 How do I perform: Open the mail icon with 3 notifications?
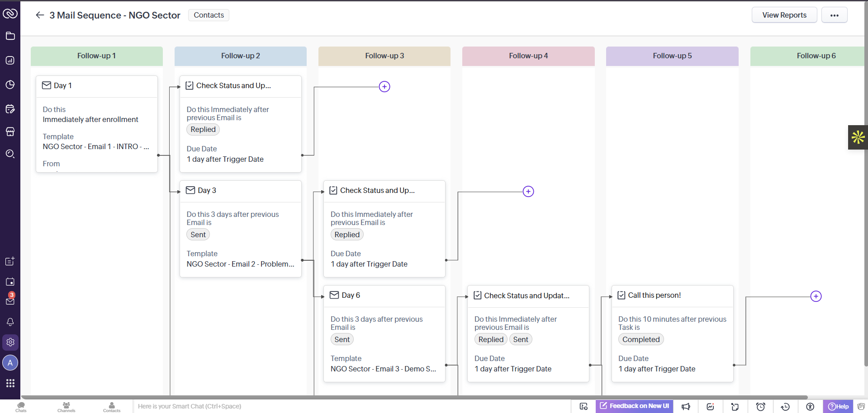[10, 299]
